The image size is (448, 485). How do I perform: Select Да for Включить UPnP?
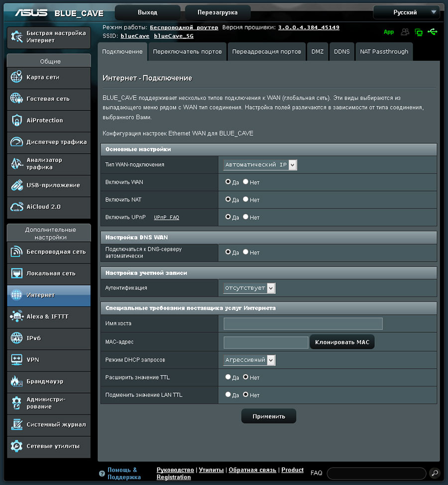(228, 217)
